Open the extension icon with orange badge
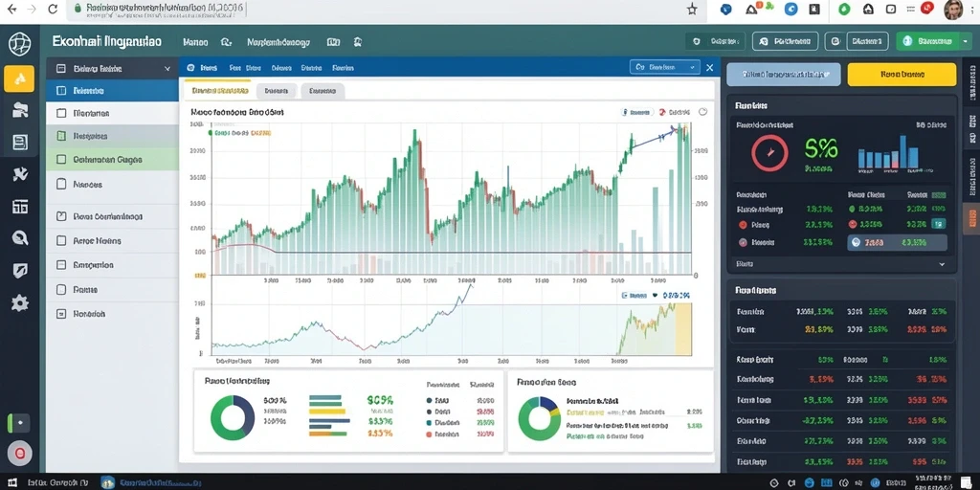 pos(752,9)
